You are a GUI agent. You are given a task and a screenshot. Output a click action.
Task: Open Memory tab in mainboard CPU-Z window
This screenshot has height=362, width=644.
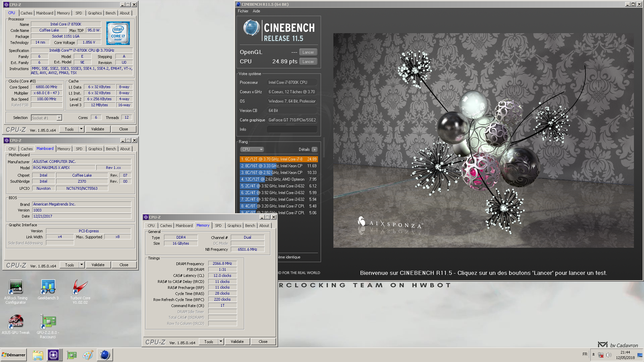[x=64, y=149]
